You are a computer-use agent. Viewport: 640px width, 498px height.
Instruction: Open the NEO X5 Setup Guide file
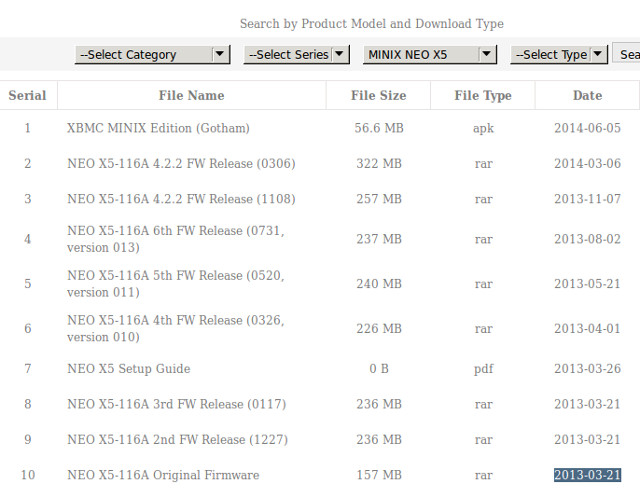coord(129,369)
